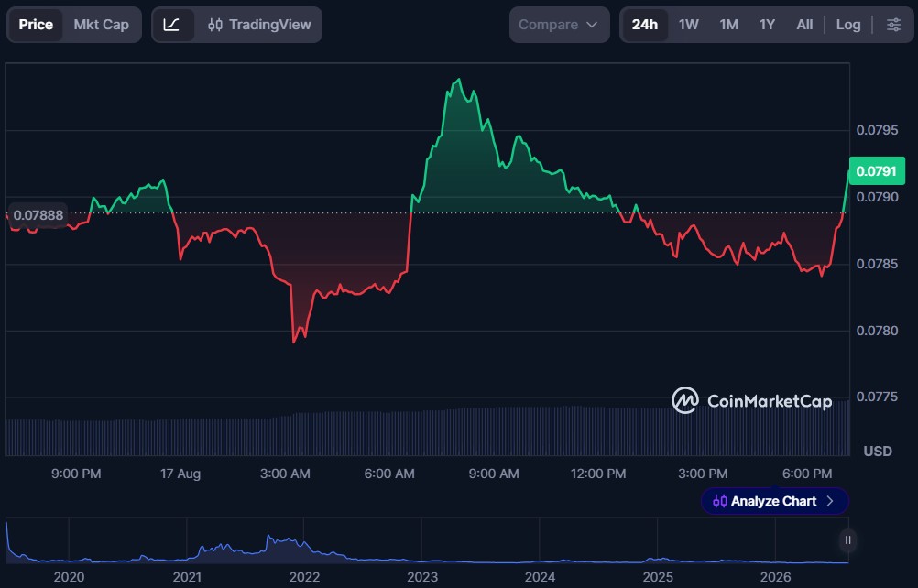Click 2022 on the history timeline
The image size is (918, 588).
click(304, 578)
